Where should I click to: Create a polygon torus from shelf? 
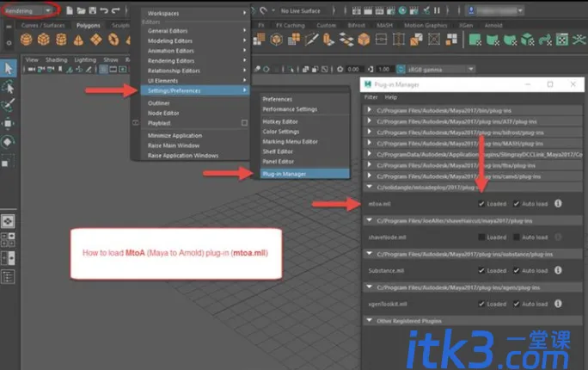point(113,40)
